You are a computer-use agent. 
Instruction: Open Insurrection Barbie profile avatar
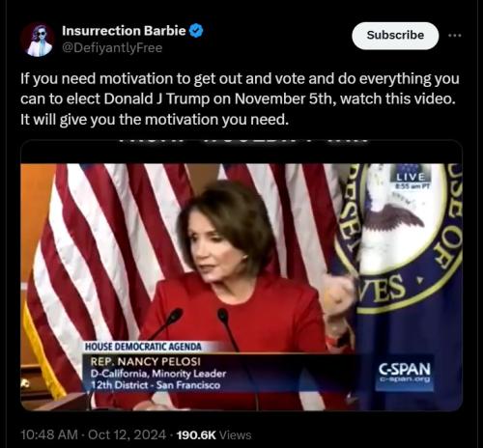[x=38, y=40]
